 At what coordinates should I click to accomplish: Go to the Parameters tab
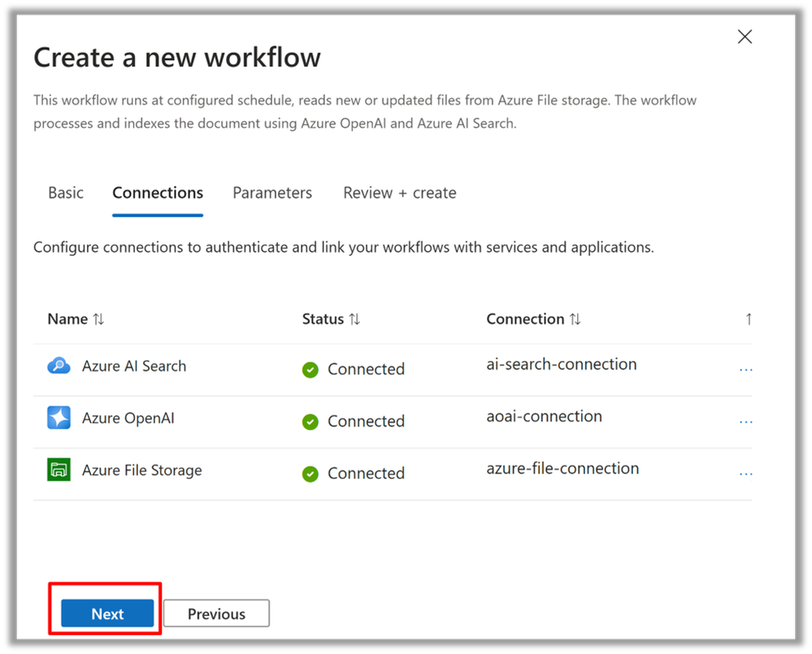click(x=272, y=193)
